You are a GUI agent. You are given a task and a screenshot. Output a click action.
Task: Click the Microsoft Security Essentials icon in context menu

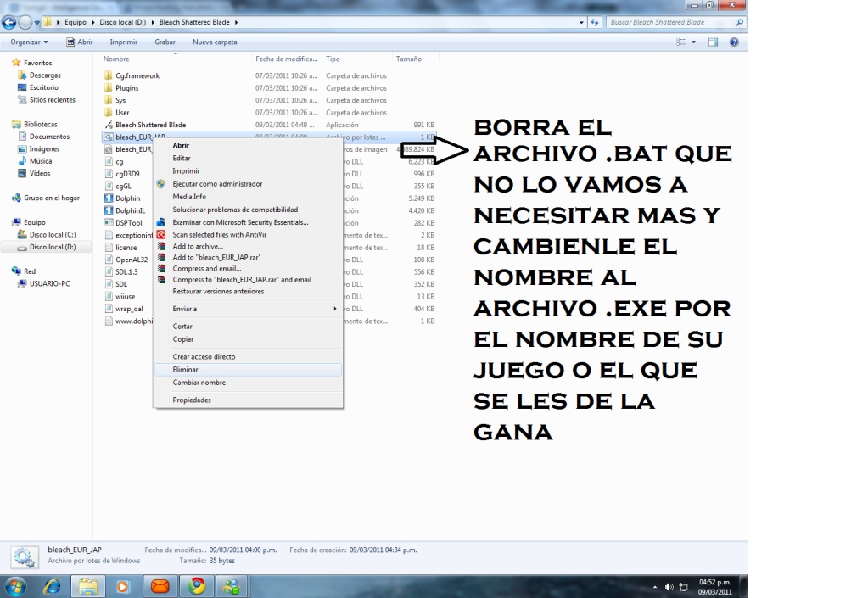[x=160, y=222]
